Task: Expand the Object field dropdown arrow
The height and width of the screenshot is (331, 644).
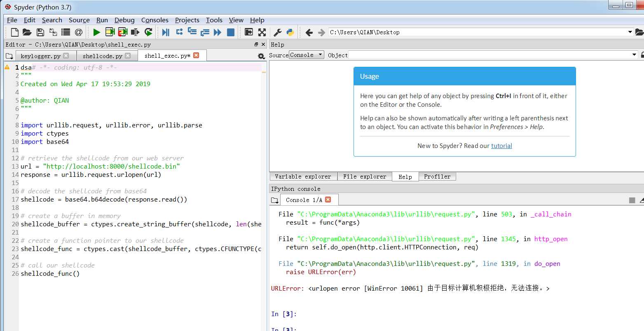Action: [634, 55]
